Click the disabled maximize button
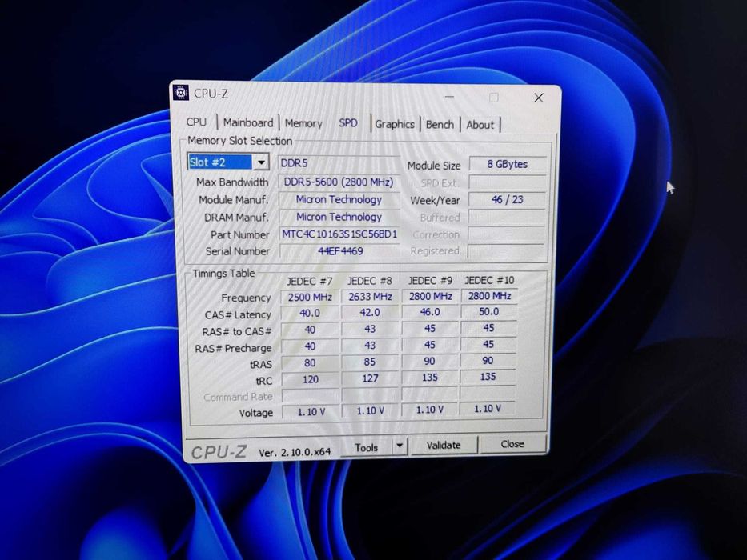Screen dimensions: 747x560 click(493, 97)
